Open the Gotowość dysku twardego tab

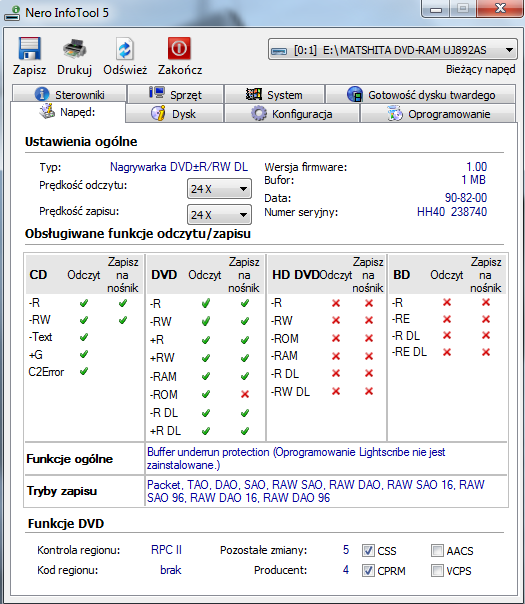click(420, 94)
